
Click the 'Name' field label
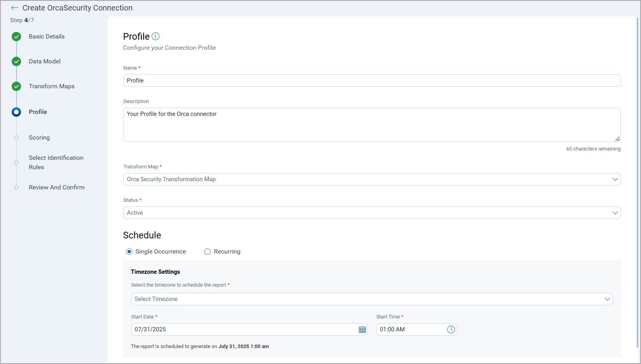pos(130,68)
